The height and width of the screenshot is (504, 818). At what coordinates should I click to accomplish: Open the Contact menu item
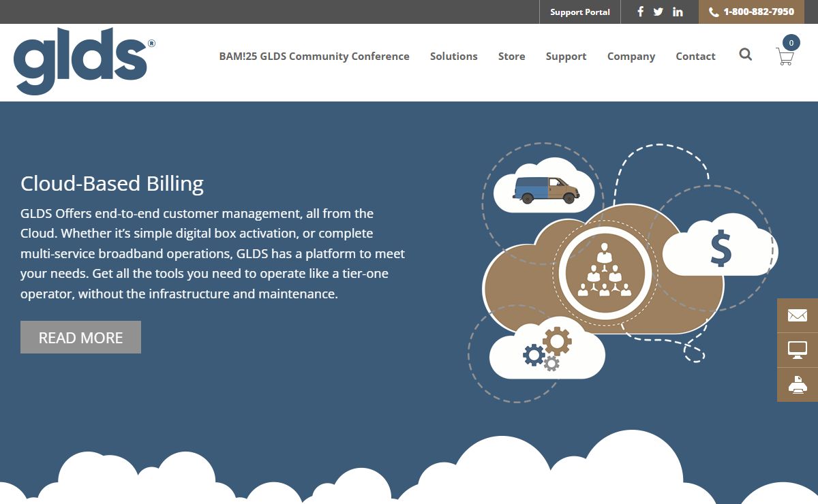695,57
